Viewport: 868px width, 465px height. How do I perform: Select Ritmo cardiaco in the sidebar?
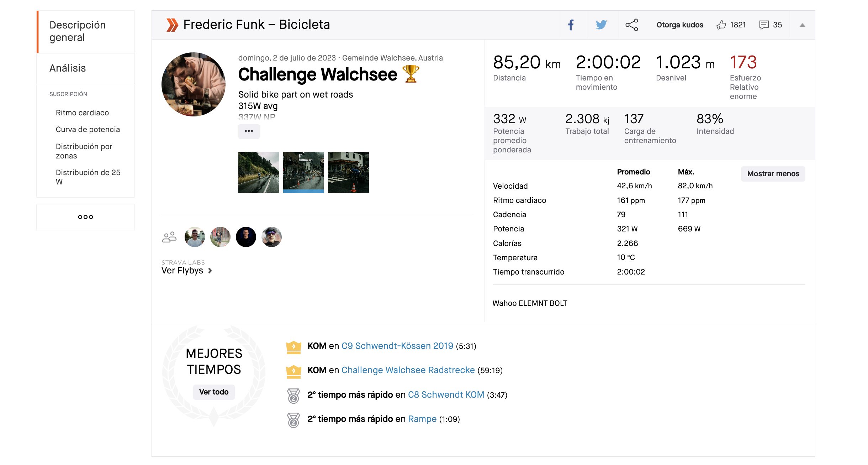[82, 113]
